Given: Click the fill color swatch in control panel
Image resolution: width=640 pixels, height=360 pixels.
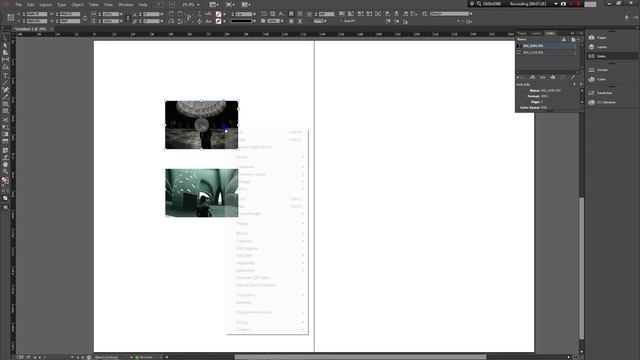Looking at the screenshot, I should pyautogui.click(x=219, y=14).
